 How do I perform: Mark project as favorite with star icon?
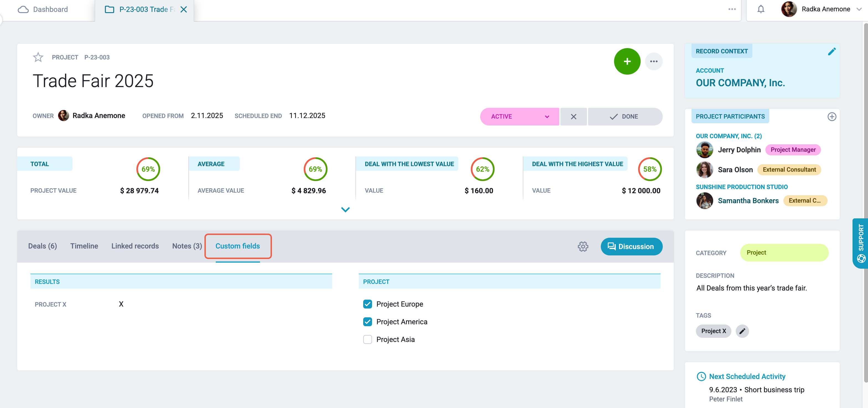tap(38, 57)
